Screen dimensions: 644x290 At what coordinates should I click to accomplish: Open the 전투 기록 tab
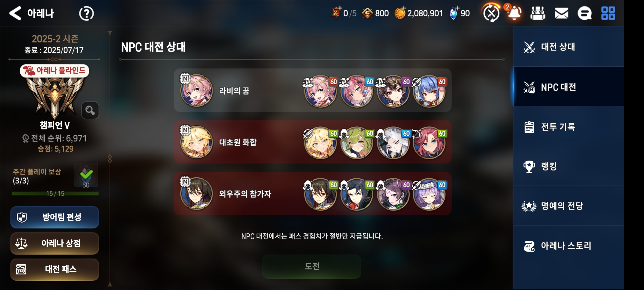(x=568, y=126)
